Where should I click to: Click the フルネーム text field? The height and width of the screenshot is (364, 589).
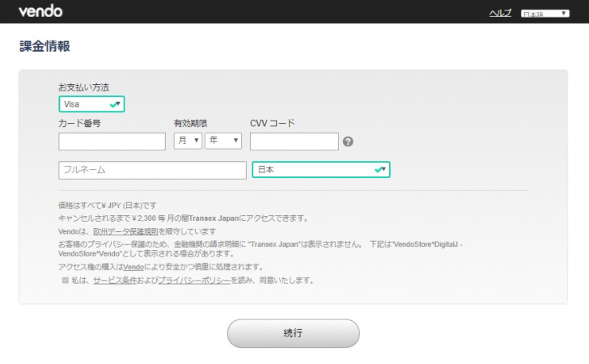[152, 170]
